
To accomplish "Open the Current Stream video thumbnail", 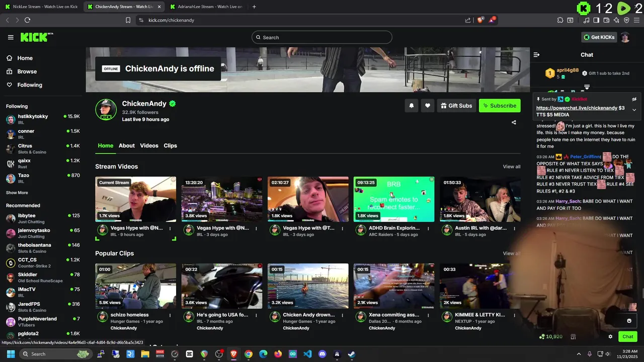I will tap(136, 199).
